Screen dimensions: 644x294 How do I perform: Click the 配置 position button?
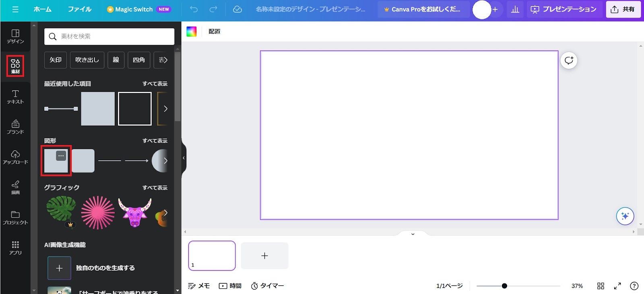(x=214, y=31)
